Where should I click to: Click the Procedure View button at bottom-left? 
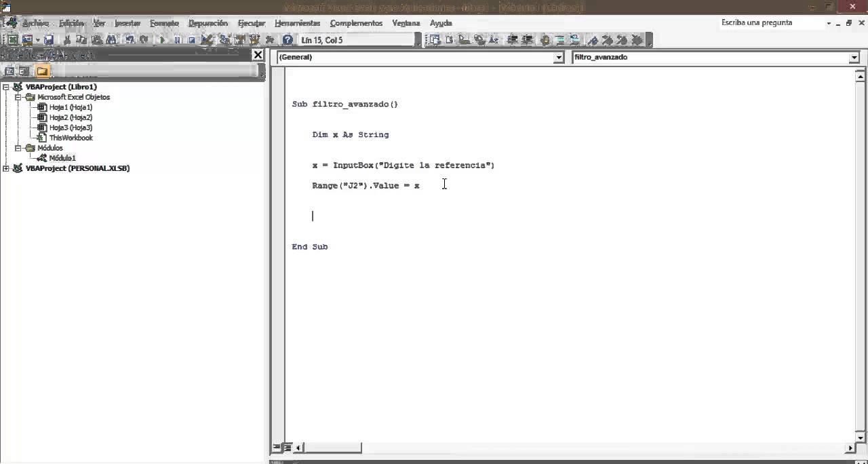[x=277, y=448]
